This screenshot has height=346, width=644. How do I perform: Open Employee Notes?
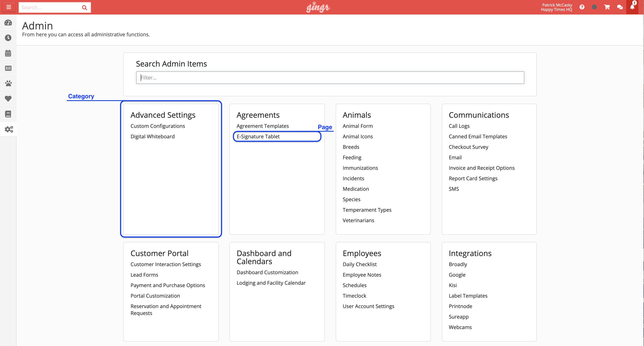[362, 275]
